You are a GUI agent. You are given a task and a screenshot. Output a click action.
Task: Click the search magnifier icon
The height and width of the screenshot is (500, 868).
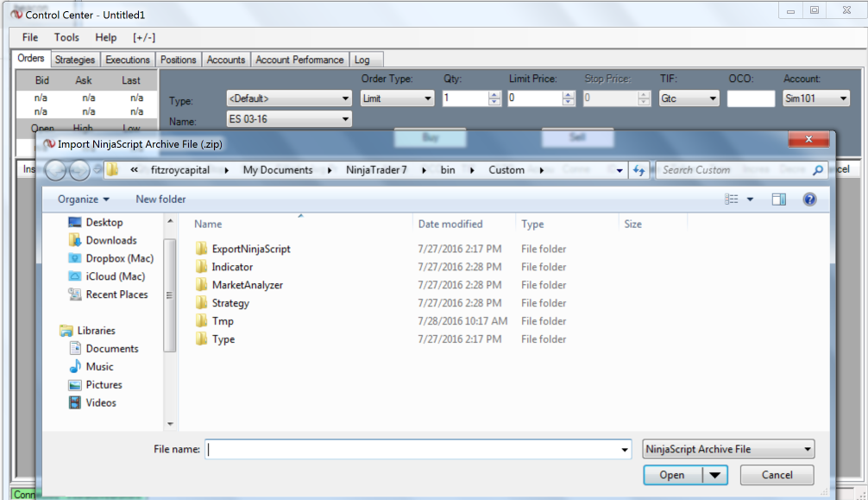(x=817, y=170)
